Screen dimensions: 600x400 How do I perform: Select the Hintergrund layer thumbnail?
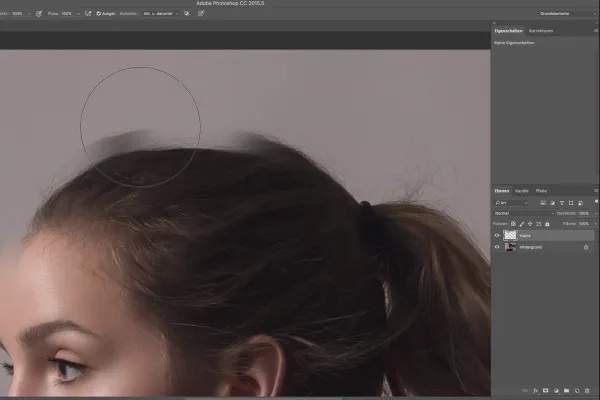pos(510,247)
